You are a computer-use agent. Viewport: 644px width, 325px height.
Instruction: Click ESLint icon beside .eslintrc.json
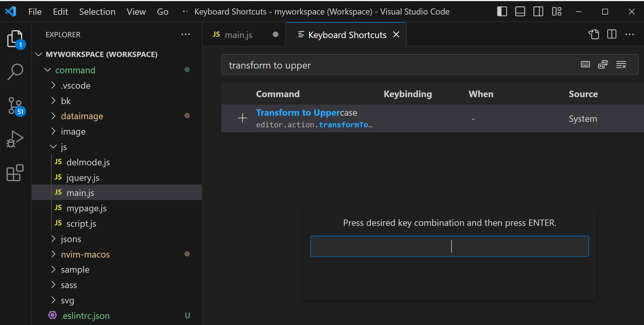click(52, 315)
